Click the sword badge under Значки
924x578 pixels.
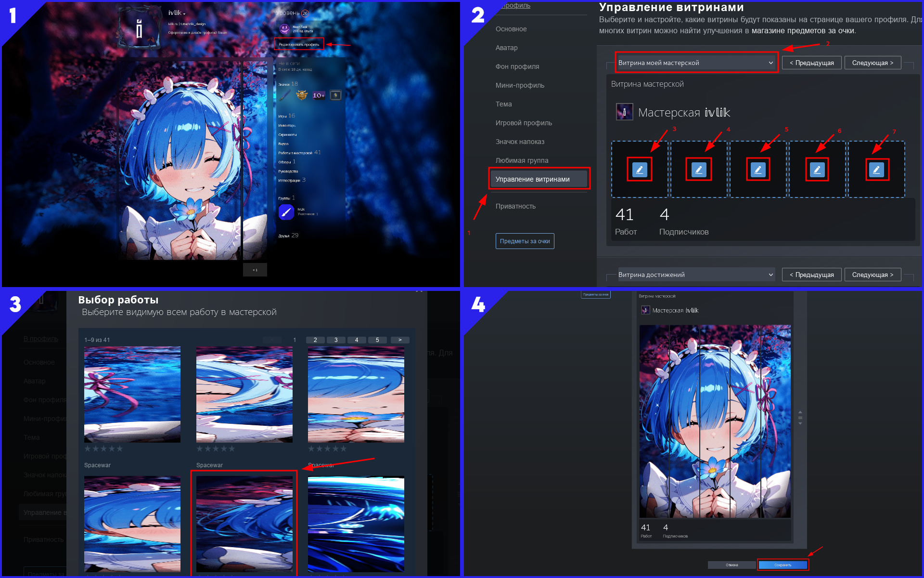tap(285, 95)
